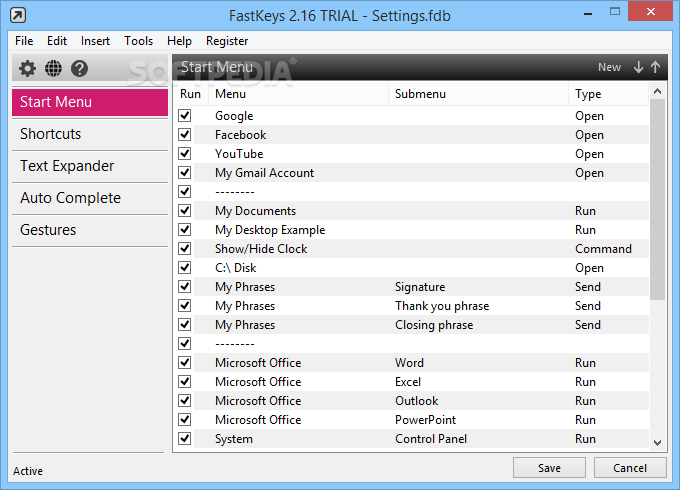This screenshot has height=490, width=680.
Task: Toggle the Facebook Run checkbox
Action: tap(185, 134)
